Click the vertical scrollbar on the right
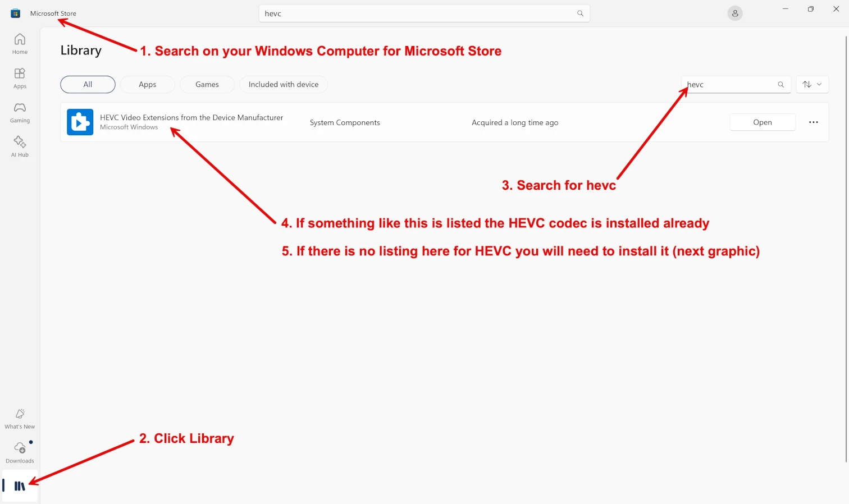This screenshot has width=849, height=504. coord(846,249)
